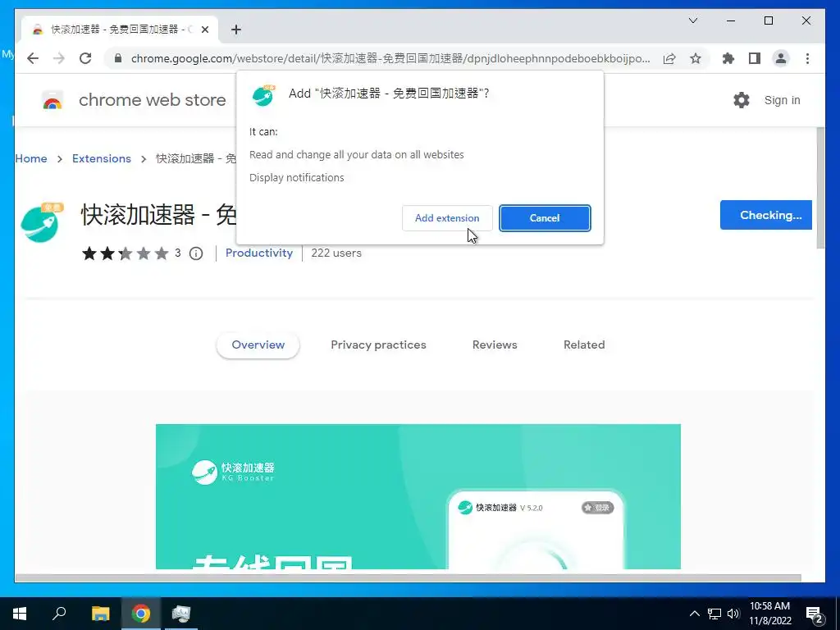Click 'Display notifications' permission text
The height and width of the screenshot is (630, 840).
coord(296,178)
